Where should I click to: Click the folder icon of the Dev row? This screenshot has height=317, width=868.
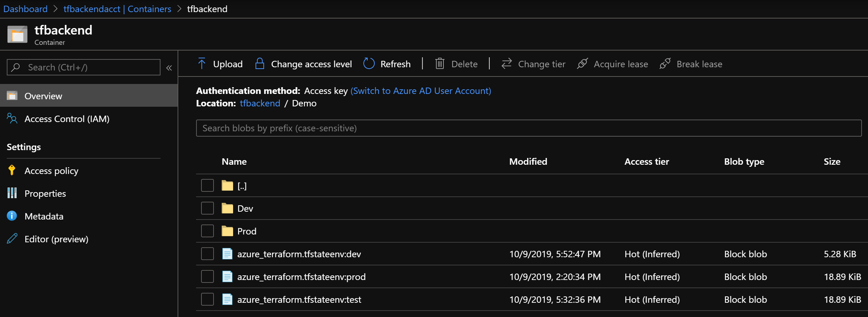(227, 208)
